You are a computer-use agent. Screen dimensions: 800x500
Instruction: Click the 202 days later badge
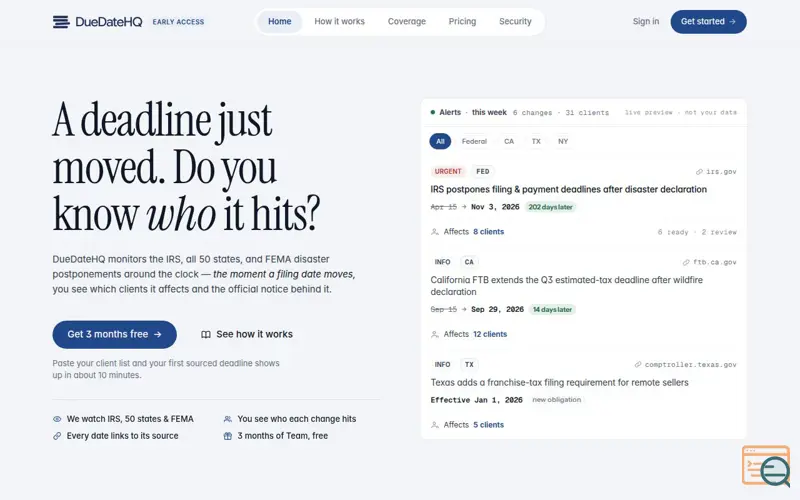pos(551,207)
